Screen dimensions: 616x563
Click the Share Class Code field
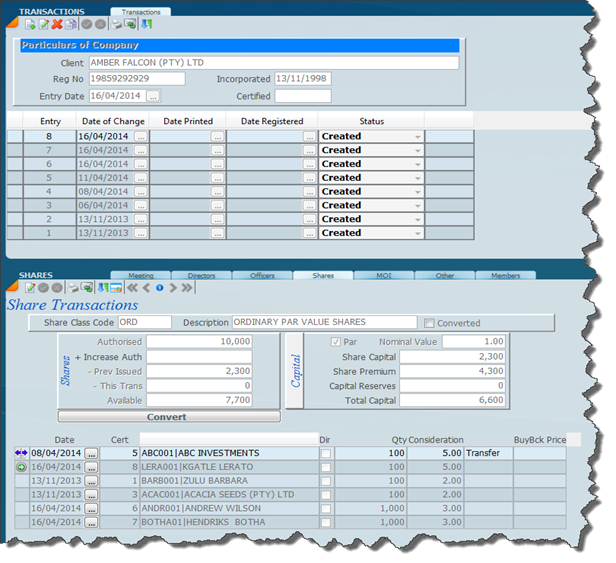coord(144,323)
